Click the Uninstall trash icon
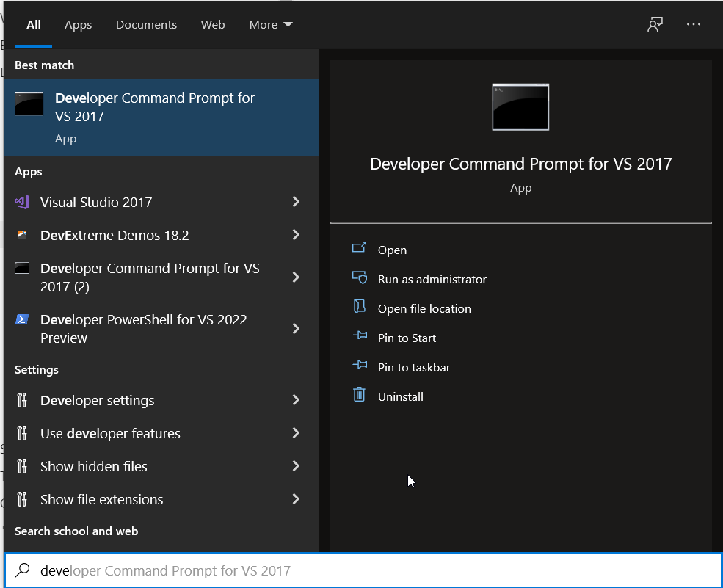 (359, 395)
